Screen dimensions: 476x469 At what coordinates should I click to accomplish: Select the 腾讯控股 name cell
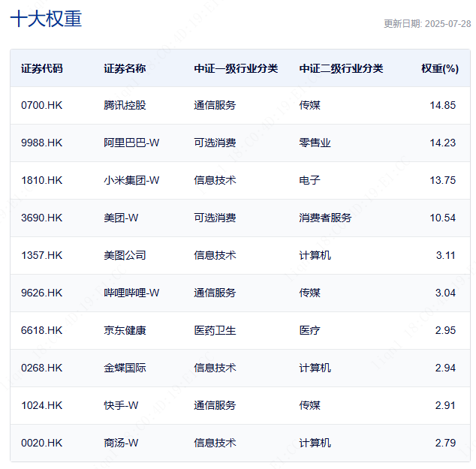coord(125,105)
